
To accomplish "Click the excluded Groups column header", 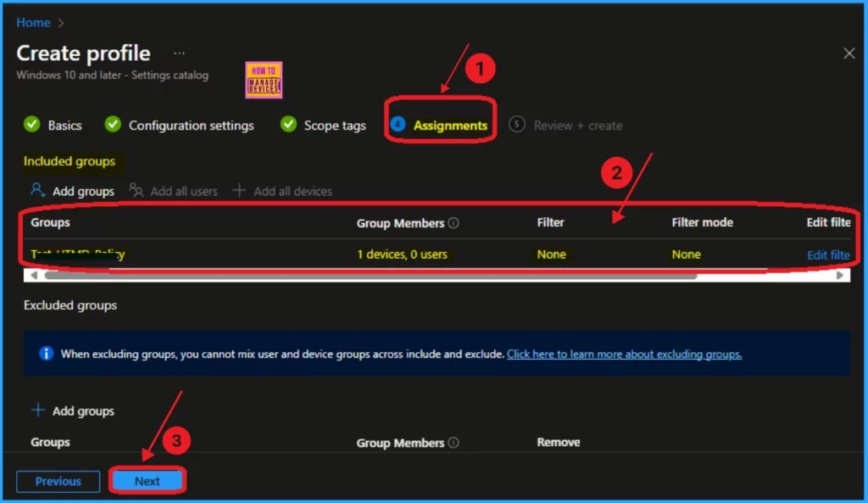I will coord(50,442).
